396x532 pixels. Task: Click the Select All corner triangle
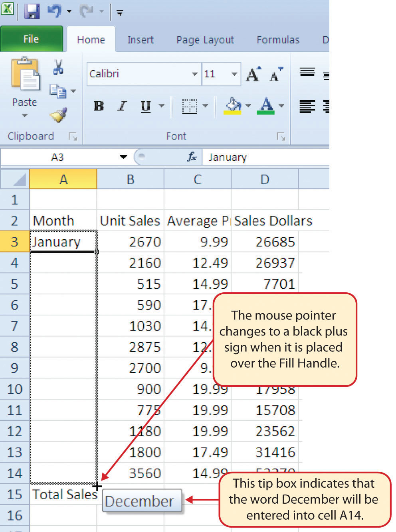click(x=15, y=179)
